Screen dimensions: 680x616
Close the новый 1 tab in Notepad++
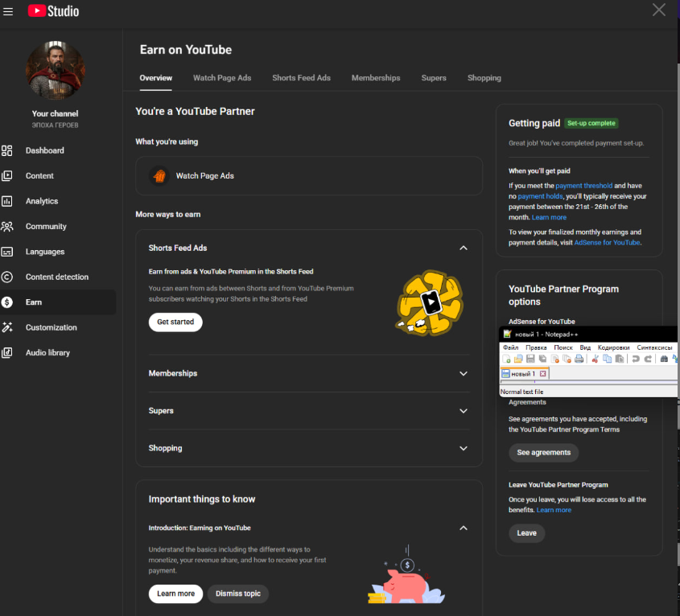click(542, 374)
